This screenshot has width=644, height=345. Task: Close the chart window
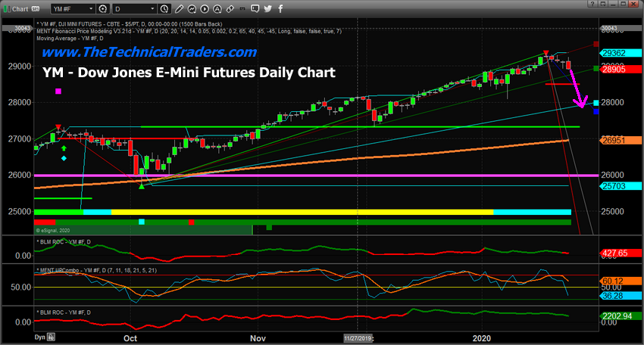[633, 4]
